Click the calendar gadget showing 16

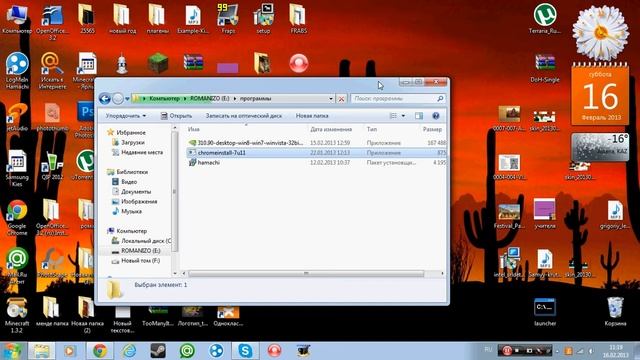click(600, 94)
